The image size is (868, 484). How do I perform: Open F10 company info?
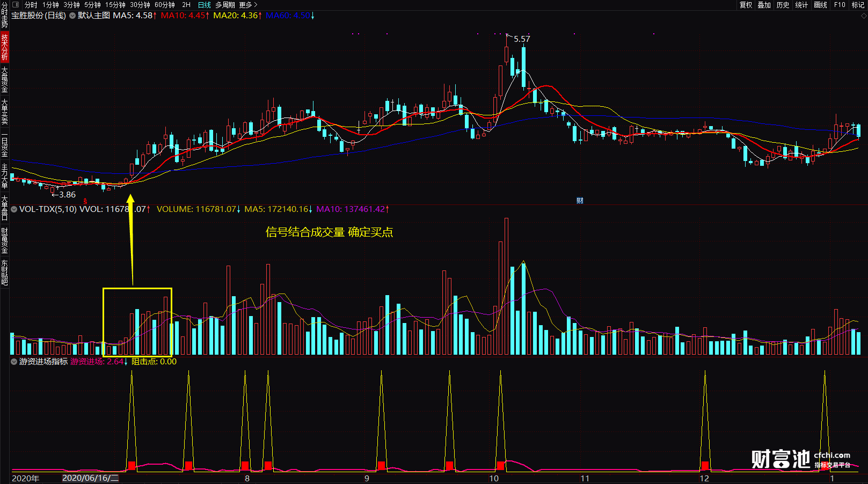(x=840, y=5)
